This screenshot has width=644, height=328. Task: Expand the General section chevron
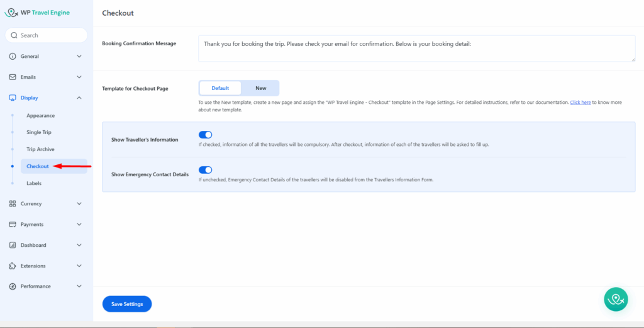pyautogui.click(x=79, y=57)
